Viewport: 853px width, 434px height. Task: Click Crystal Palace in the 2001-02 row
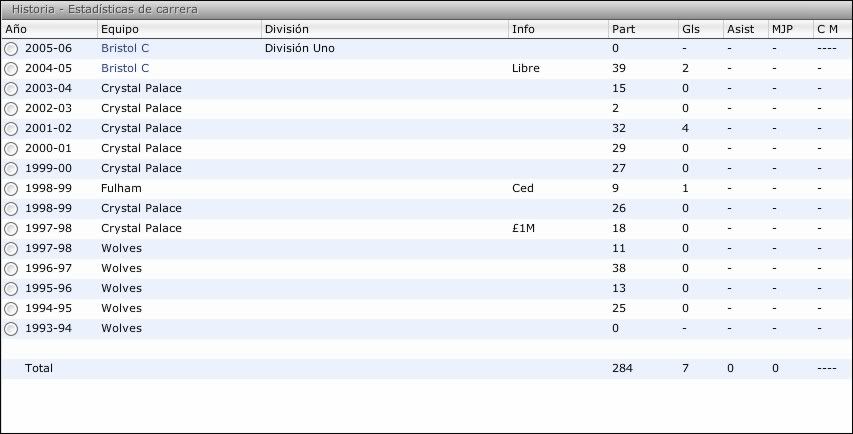click(141, 128)
